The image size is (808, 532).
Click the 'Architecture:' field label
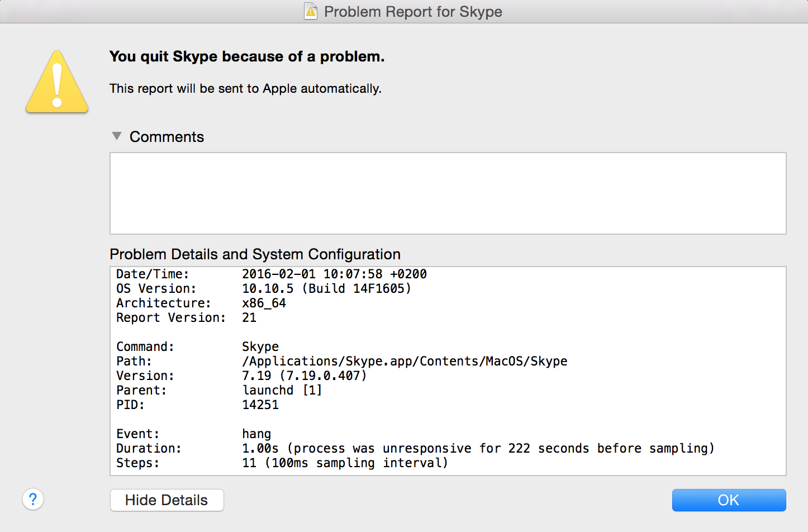pyautogui.click(x=164, y=303)
